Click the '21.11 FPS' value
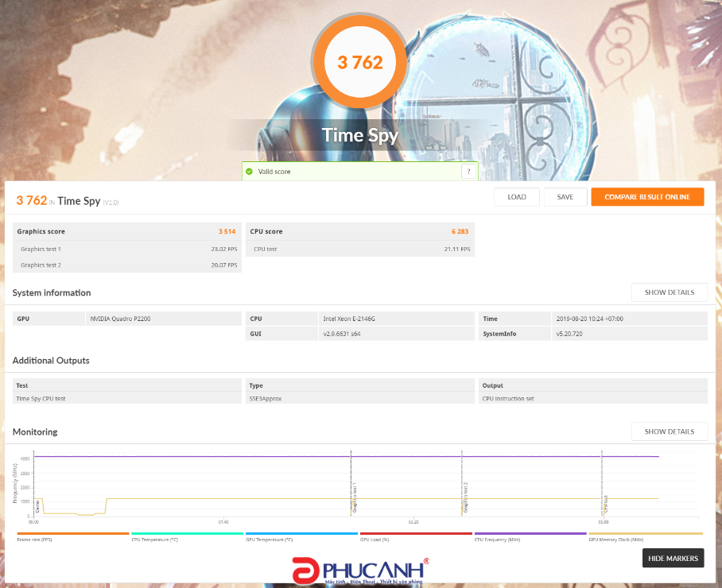The width and height of the screenshot is (722, 588). [457, 249]
